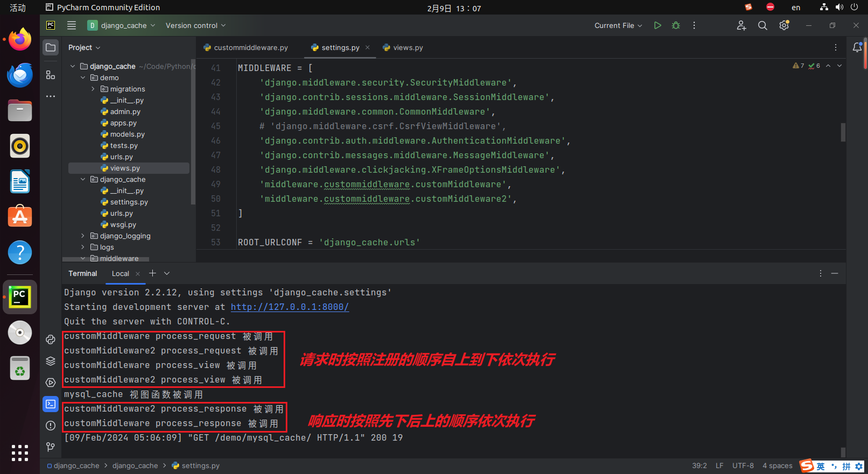This screenshot has height=474, width=868.
Task: Select the Terminal tool window icon
Action: click(x=51, y=404)
